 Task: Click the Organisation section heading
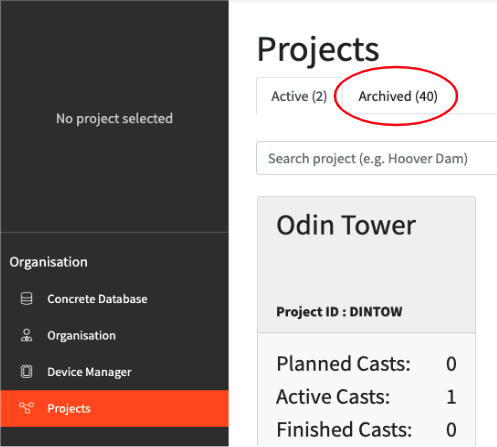48,262
